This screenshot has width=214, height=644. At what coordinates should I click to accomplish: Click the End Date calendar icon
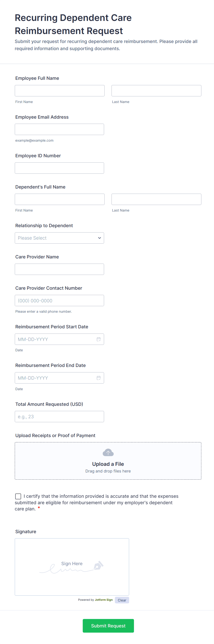[99, 378]
